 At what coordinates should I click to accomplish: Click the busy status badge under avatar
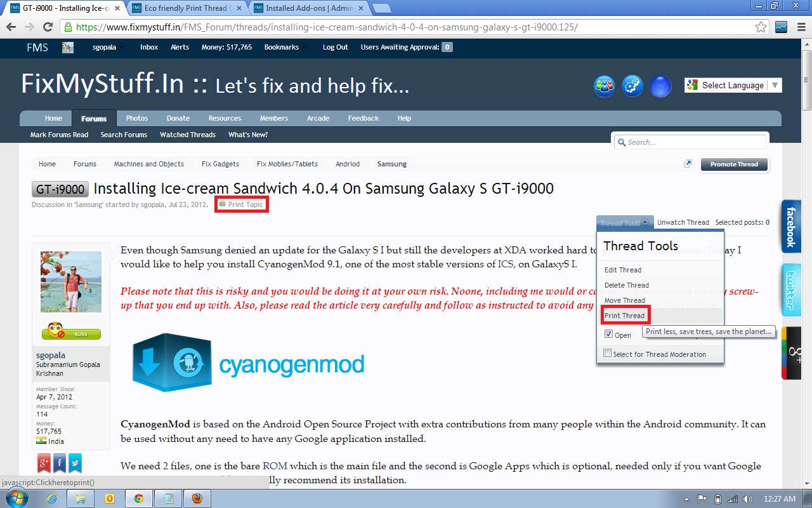71,332
